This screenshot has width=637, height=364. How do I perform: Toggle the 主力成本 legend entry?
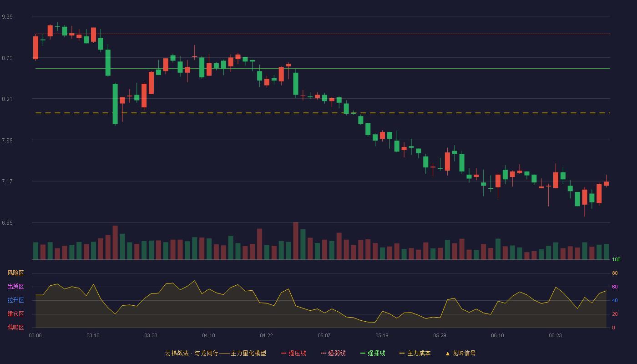(x=415, y=353)
